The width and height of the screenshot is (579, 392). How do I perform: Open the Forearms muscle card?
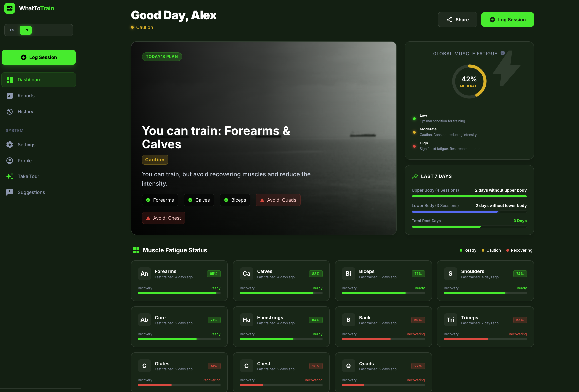click(x=179, y=280)
